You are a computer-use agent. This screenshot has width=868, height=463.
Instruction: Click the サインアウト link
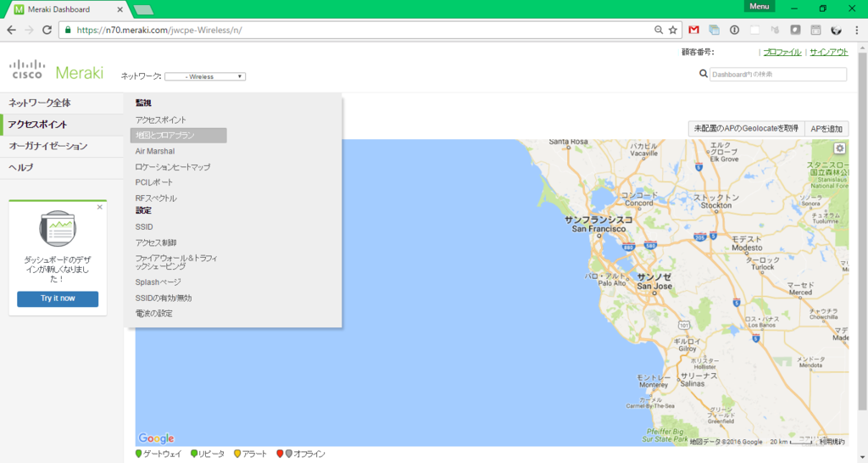829,52
